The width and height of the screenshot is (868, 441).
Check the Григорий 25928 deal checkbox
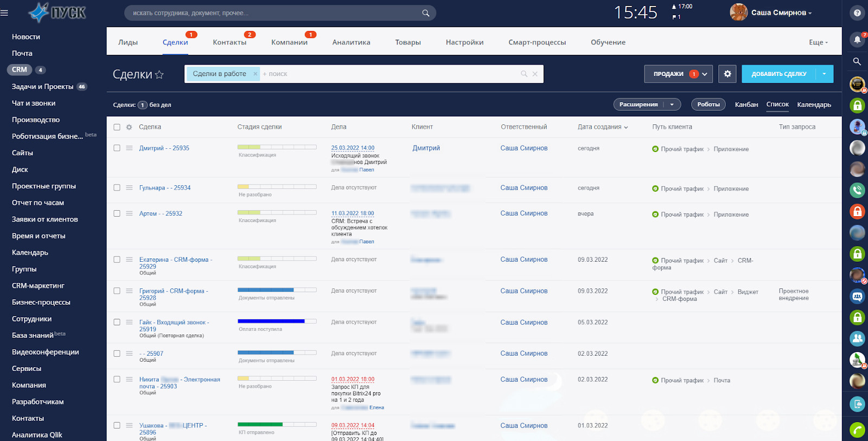pos(117,291)
